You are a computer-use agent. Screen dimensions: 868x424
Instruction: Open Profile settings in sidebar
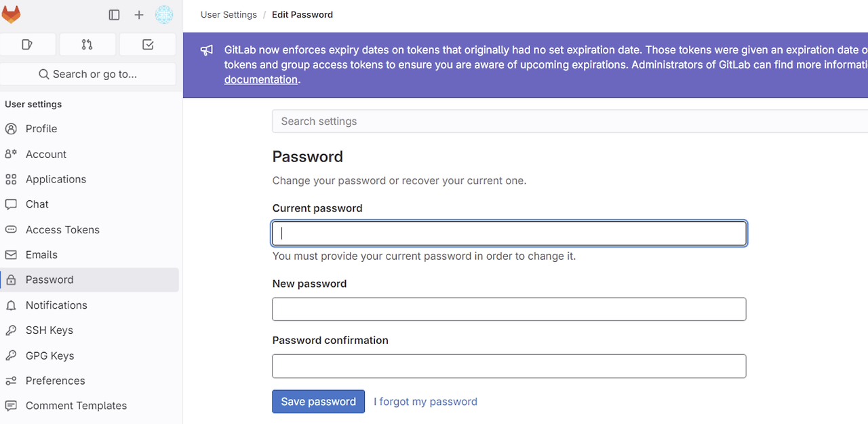coord(41,128)
